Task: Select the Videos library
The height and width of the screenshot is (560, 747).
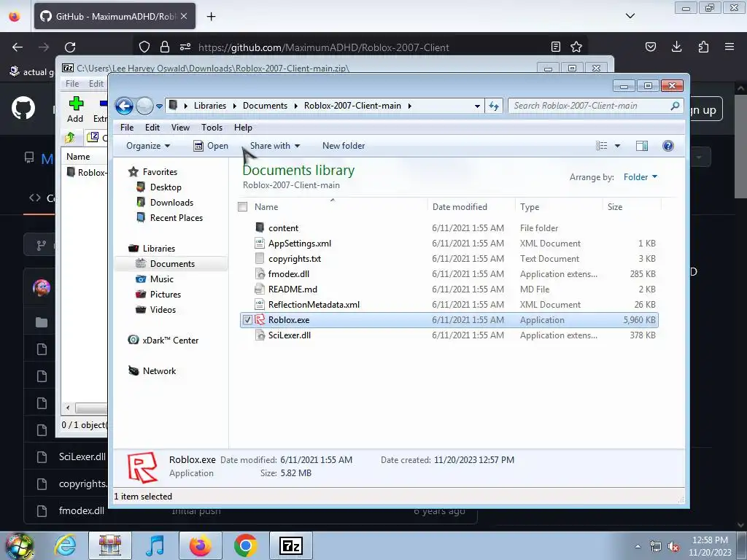Action: coord(163,309)
